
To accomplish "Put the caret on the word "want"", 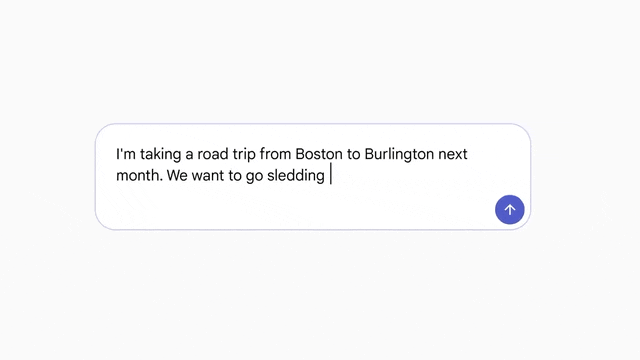I will point(208,176).
